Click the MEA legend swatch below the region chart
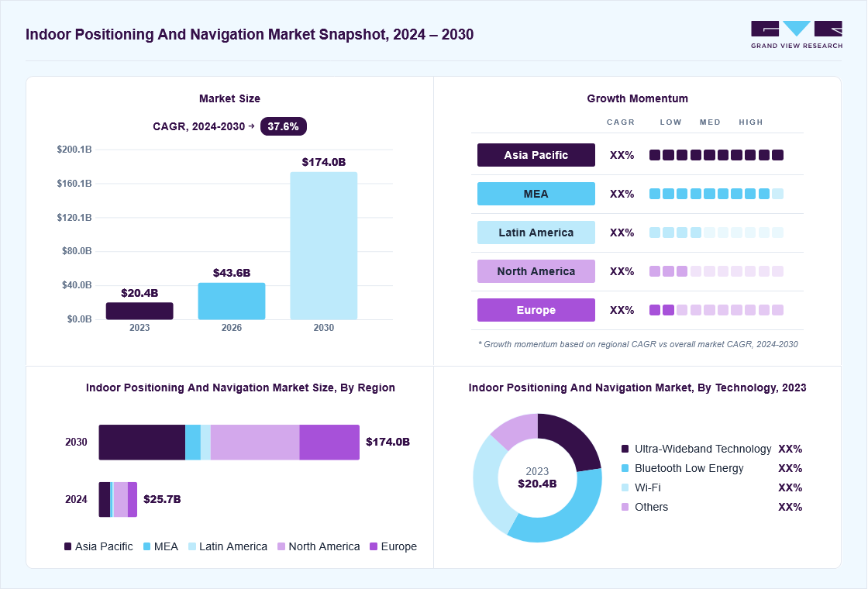The image size is (868, 589). [146, 546]
